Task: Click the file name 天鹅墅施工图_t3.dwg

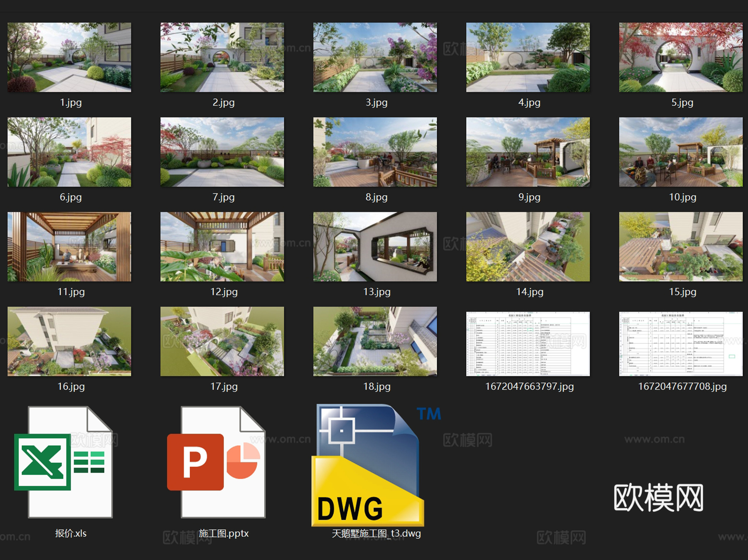Action: [376, 533]
